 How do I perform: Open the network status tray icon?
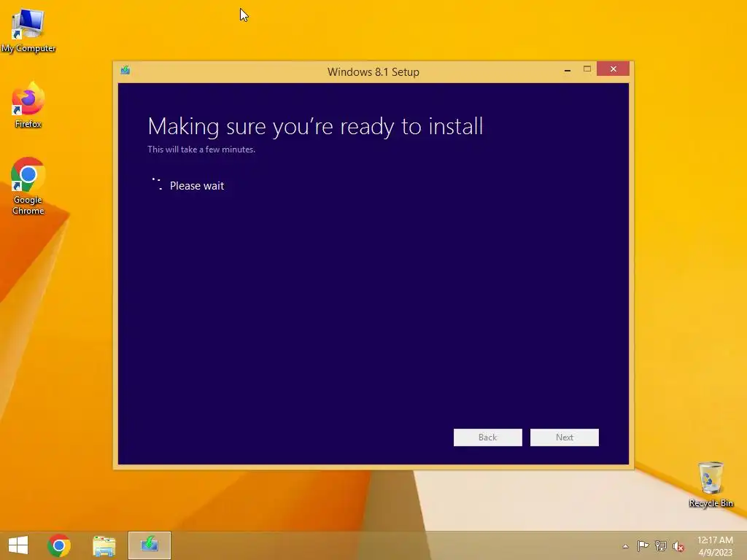[661, 546]
